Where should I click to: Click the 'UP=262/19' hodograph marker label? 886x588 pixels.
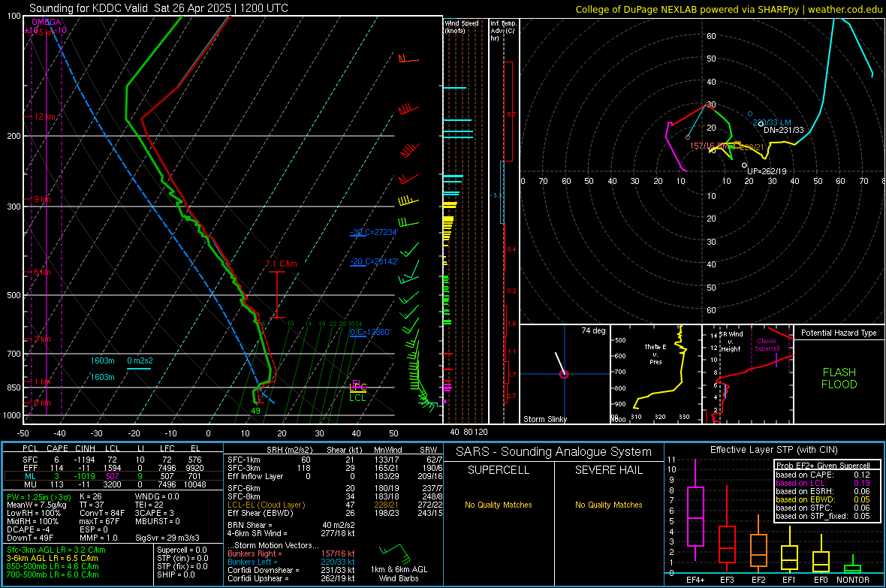pyautogui.click(x=766, y=170)
